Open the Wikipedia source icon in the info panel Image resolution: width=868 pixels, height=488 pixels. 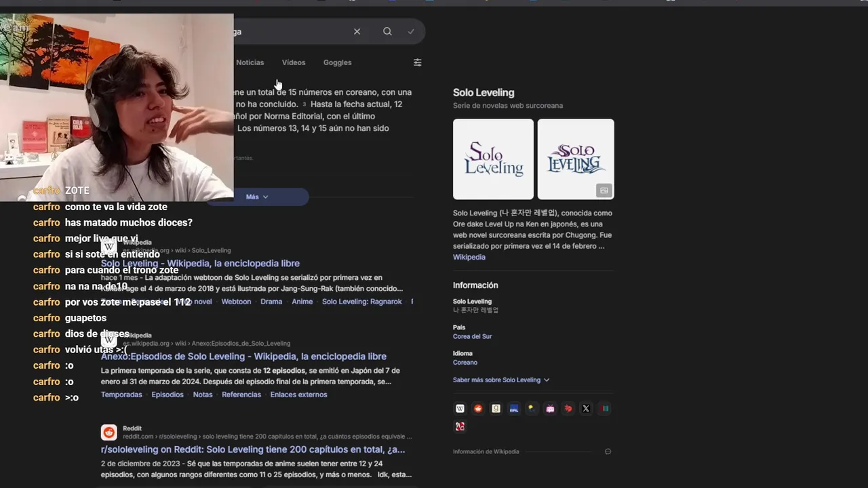460,408
